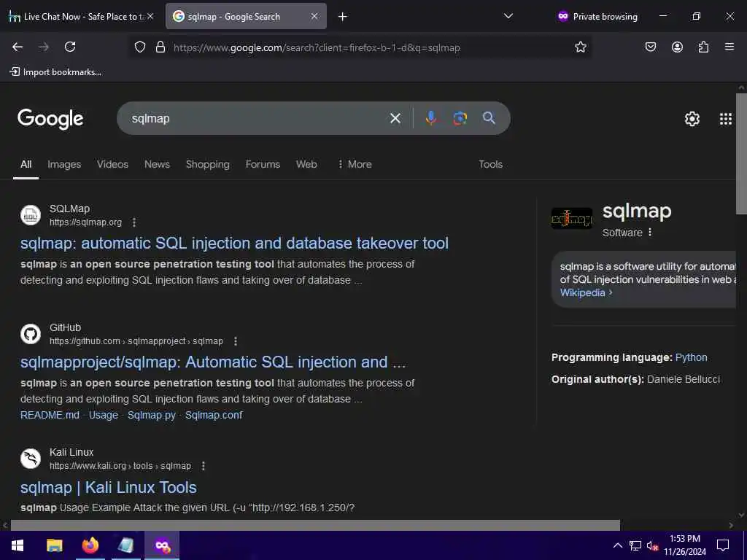The height and width of the screenshot is (560, 747).
Task: Click the SQLMap site favicon
Action: [x=31, y=215]
